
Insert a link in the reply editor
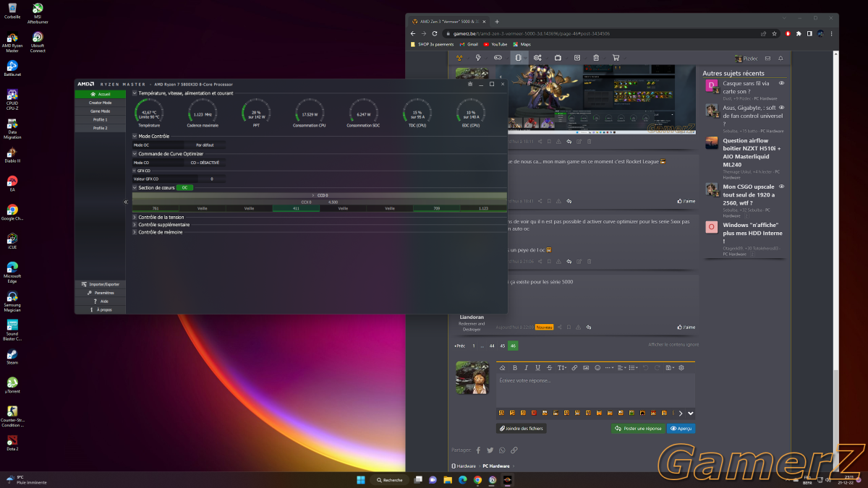click(574, 368)
